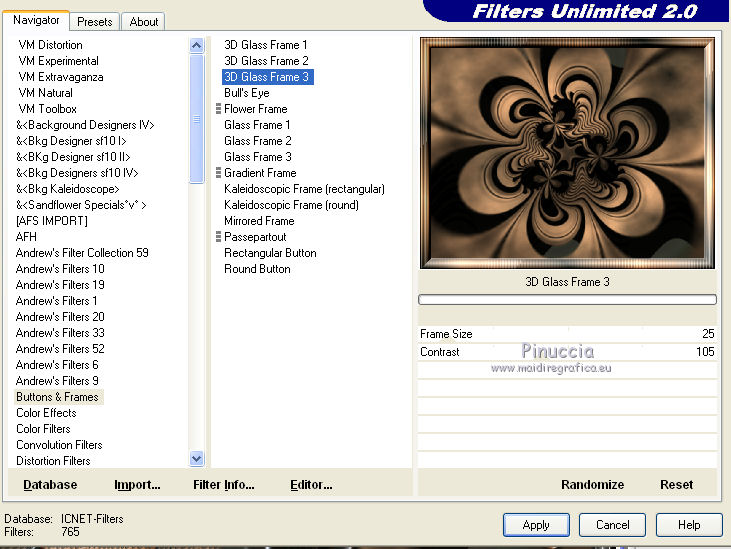Click the filter preview image
This screenshot has height=549, width=731.
click(567, 153)
